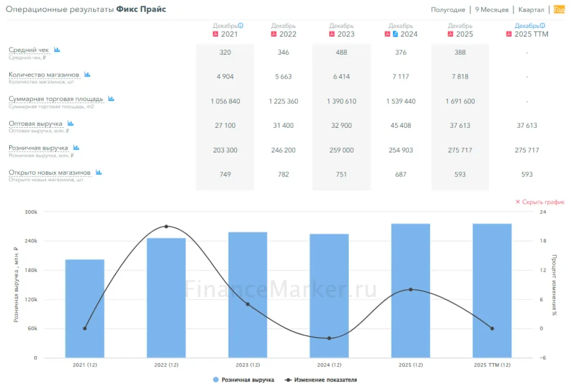Switch to the 9 Месяцев period tab
Screen dimensions: 573x392
492,10
